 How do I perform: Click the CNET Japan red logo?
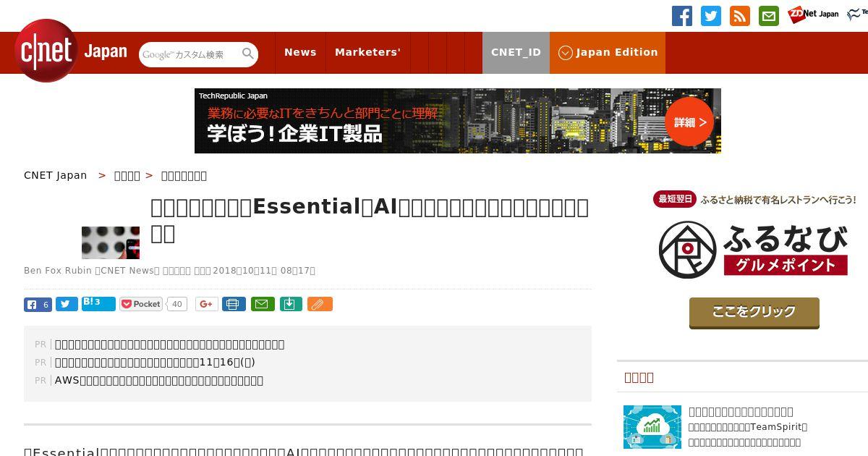pyautogui.click(x=46, y=51)
